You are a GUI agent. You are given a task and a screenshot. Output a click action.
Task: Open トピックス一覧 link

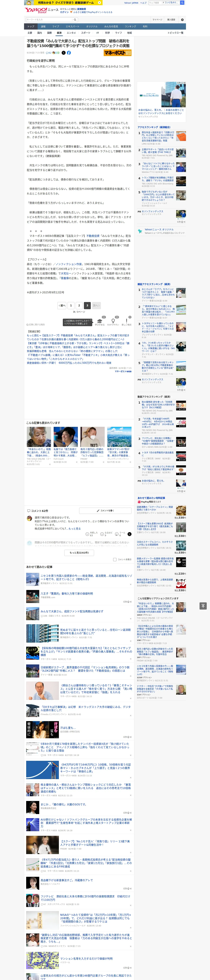coord(175,33)
